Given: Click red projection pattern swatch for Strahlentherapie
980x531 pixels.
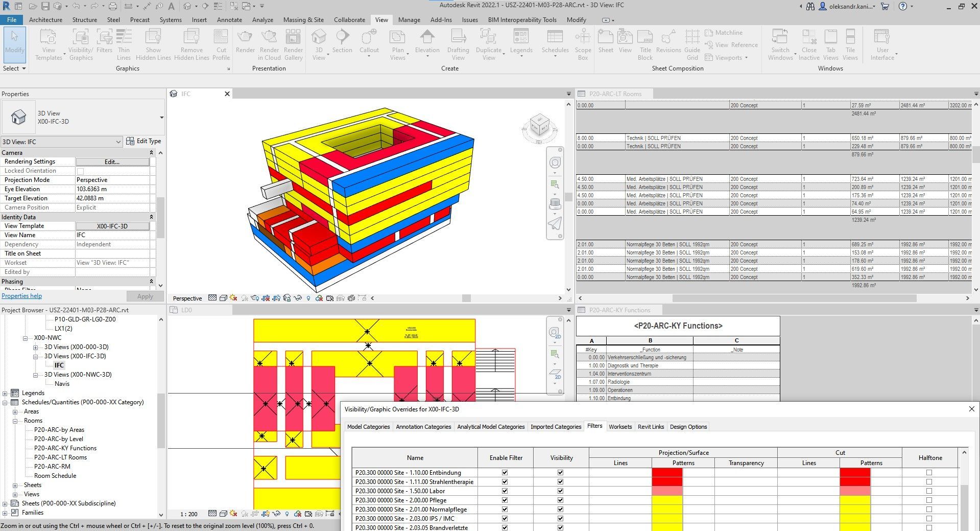Looking at the screenshot, I should tap(667, 482).
